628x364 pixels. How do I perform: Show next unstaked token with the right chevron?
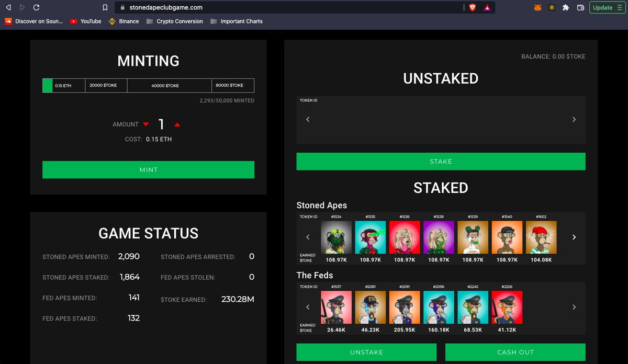pyautogui.click(x=574, y=120)
